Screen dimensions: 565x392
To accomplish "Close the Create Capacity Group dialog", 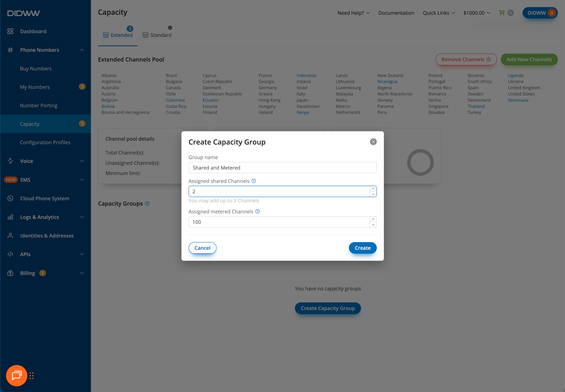I will 373,142.
